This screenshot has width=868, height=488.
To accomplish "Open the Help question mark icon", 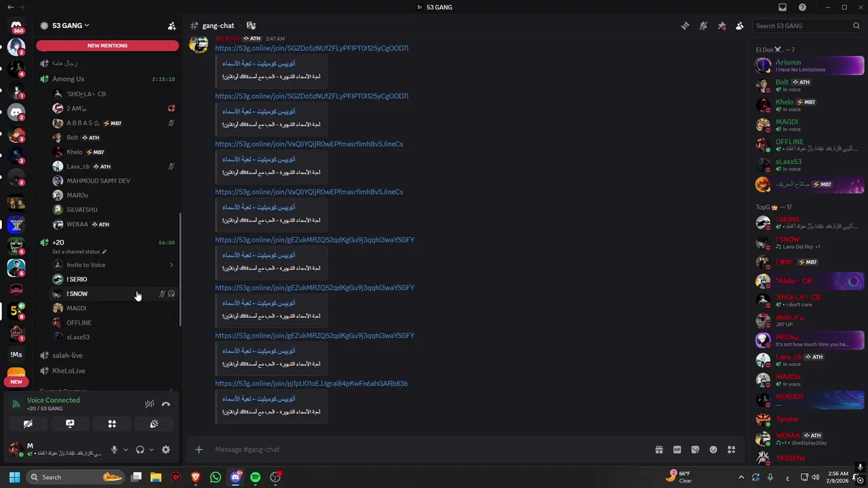I will pos(802,7).
